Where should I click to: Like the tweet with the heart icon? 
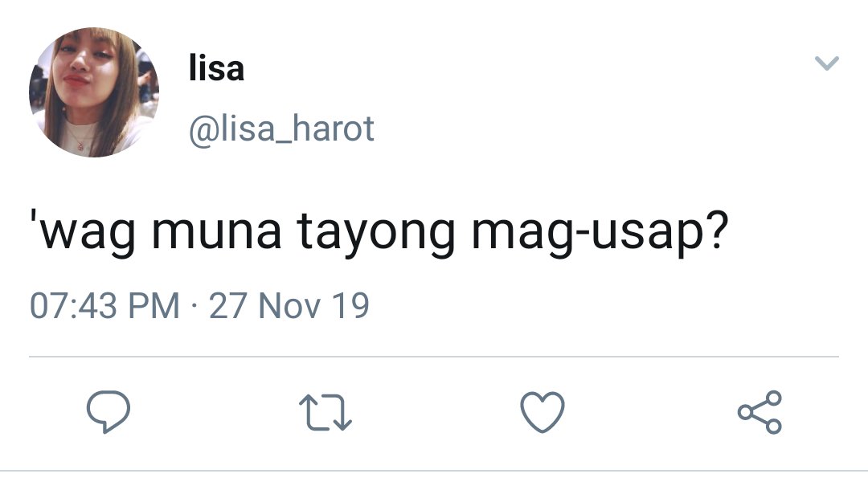(x=542, y=412)
